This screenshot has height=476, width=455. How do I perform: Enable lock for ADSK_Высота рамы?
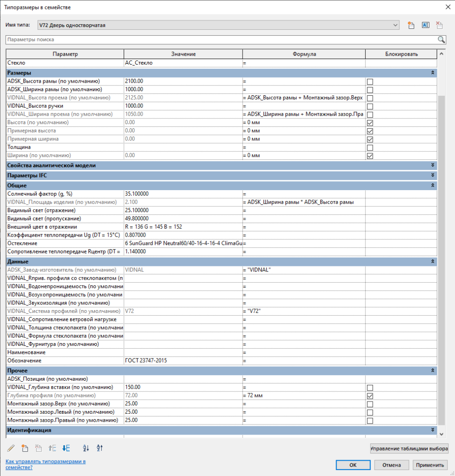click(370, 82)
